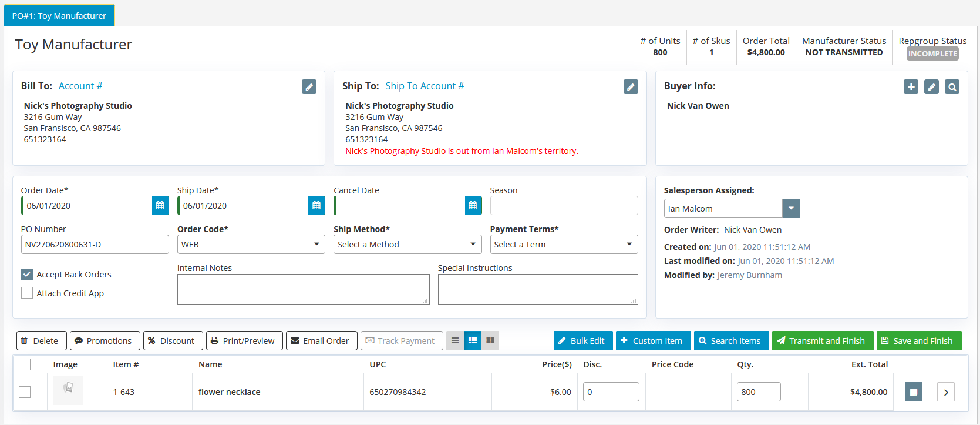Switch to the detailed list view
Viewport: 980px width, 425px height.
[473, 340]
